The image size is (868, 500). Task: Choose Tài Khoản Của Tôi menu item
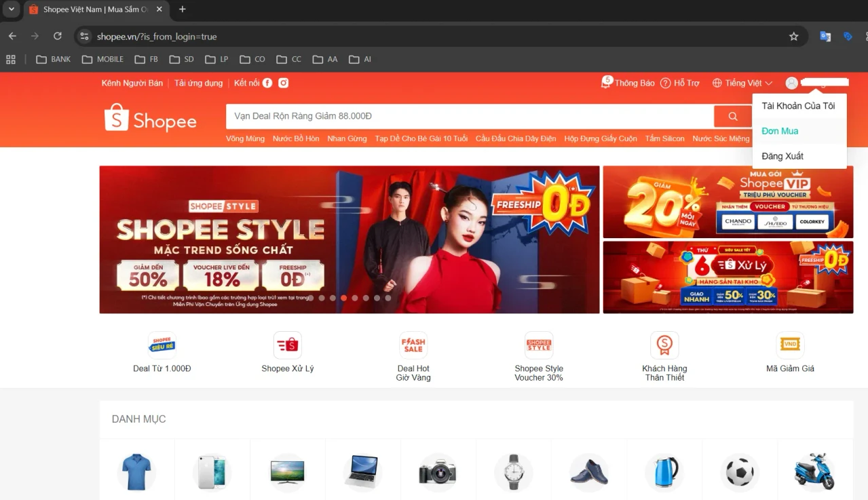pyautogui.click(x=798, y=106)
